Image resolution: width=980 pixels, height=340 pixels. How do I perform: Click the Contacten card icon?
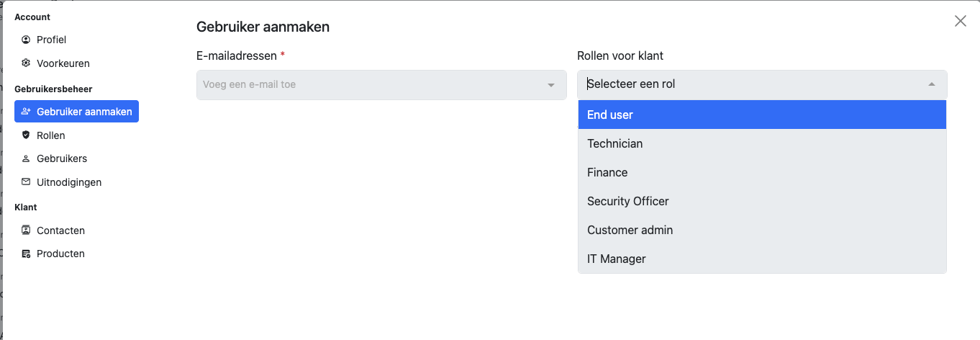coord(26,231)
